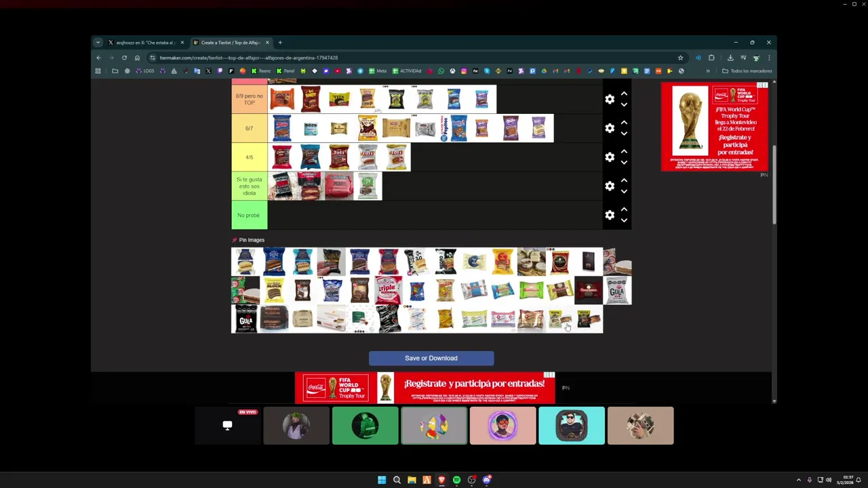Select the green background participant tile

365,426
